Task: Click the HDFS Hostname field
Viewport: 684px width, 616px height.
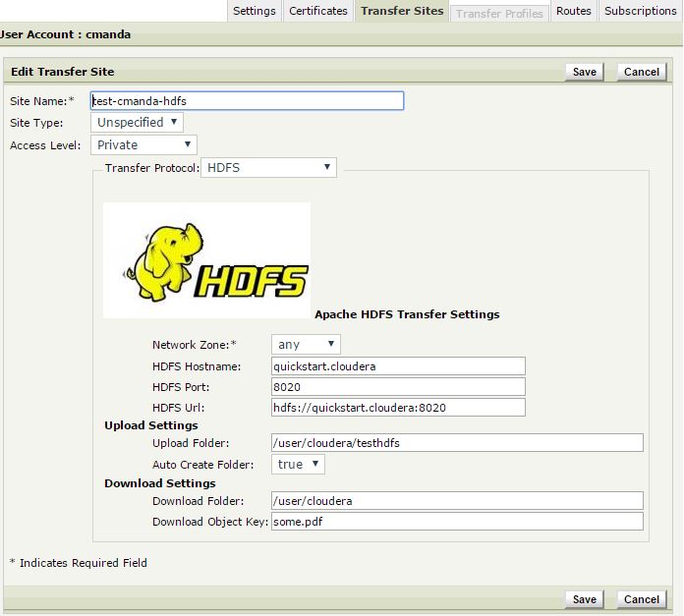Action: 398,366
